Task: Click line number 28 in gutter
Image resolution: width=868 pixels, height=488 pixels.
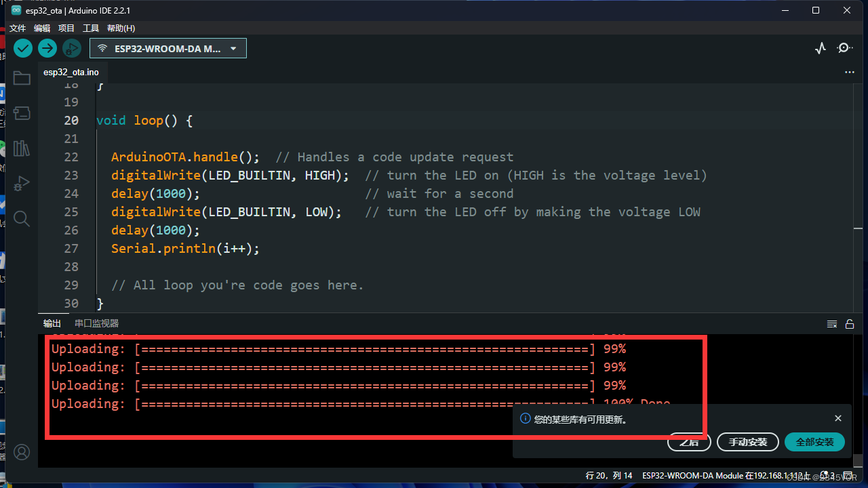Action: [71, 267]
